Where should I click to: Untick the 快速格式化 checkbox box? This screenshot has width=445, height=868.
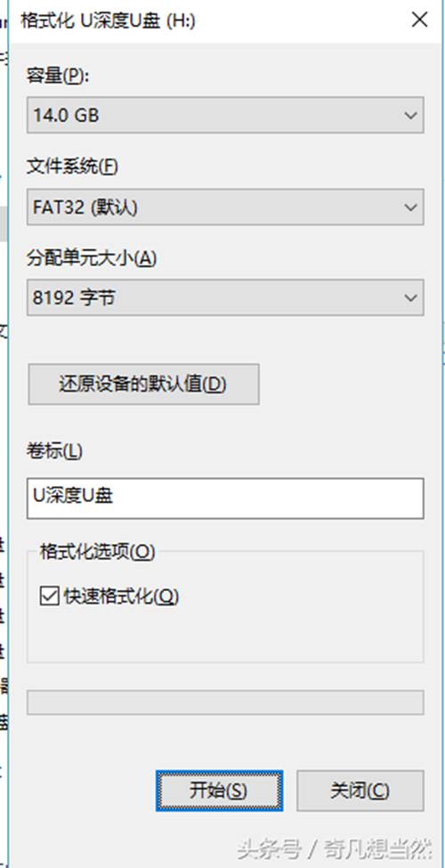tap(49, 596)
